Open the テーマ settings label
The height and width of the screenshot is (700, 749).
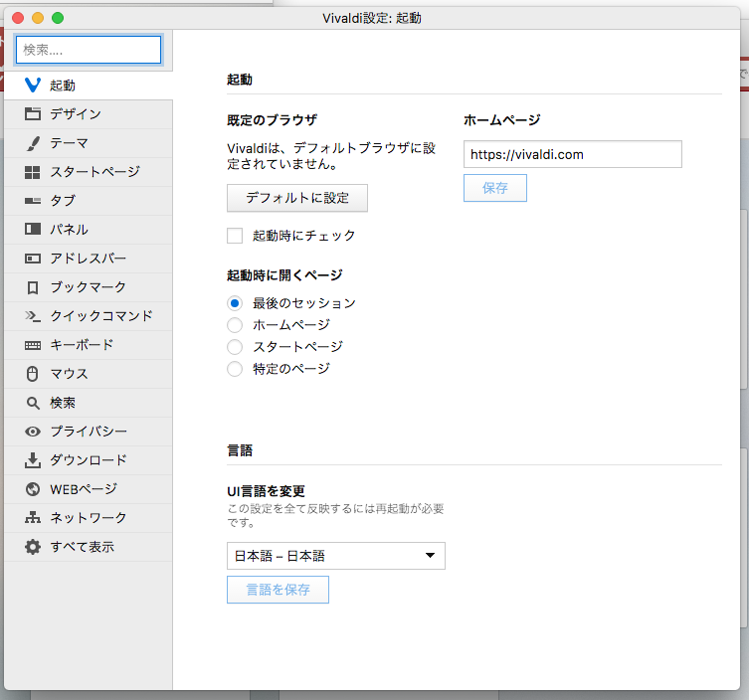(70, 143)
